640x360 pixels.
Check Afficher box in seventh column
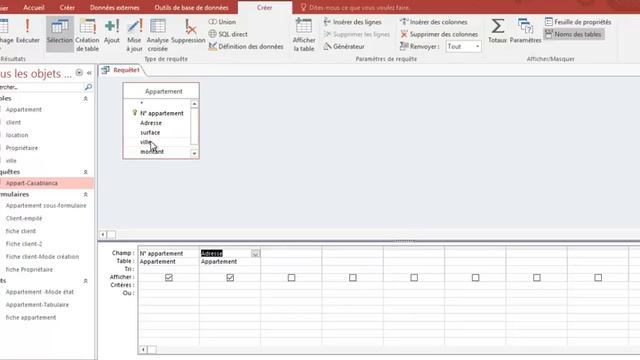pos(537,278)
